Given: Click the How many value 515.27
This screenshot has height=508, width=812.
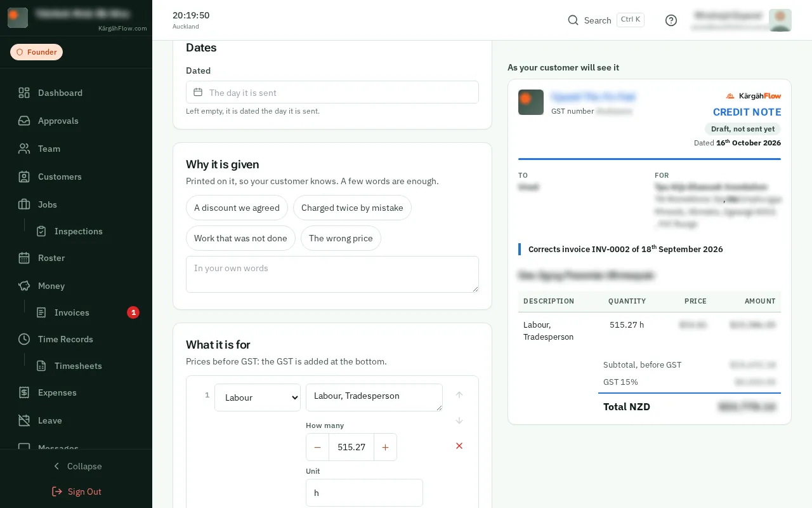Looking at the screenshot, I should pyautogui.click(x=351, y=447).
